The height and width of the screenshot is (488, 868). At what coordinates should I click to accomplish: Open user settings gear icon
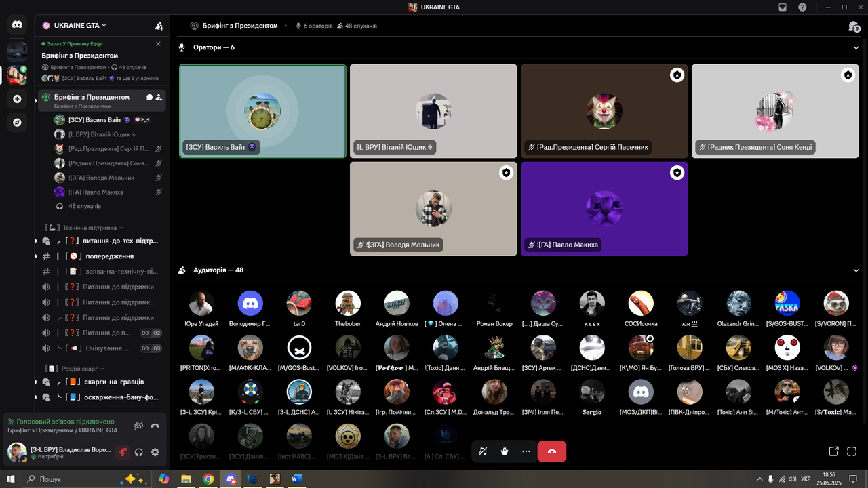coord(155,452)
